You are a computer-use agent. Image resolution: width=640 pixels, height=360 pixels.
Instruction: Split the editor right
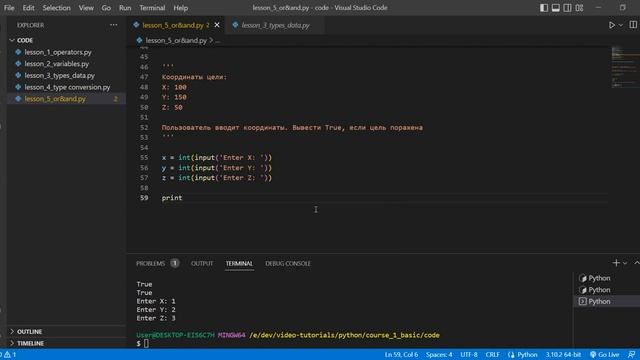pyautogui.click(x=633, y=25)
